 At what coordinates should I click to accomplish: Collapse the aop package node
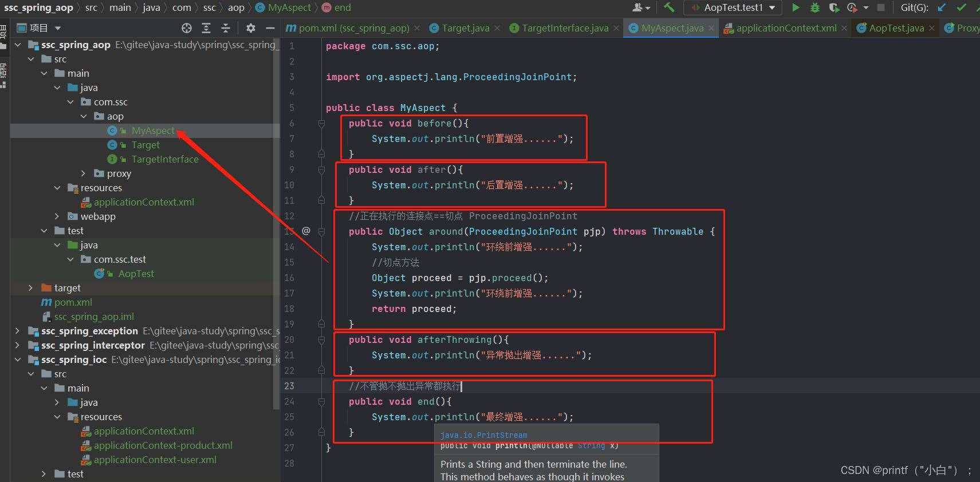84,116
